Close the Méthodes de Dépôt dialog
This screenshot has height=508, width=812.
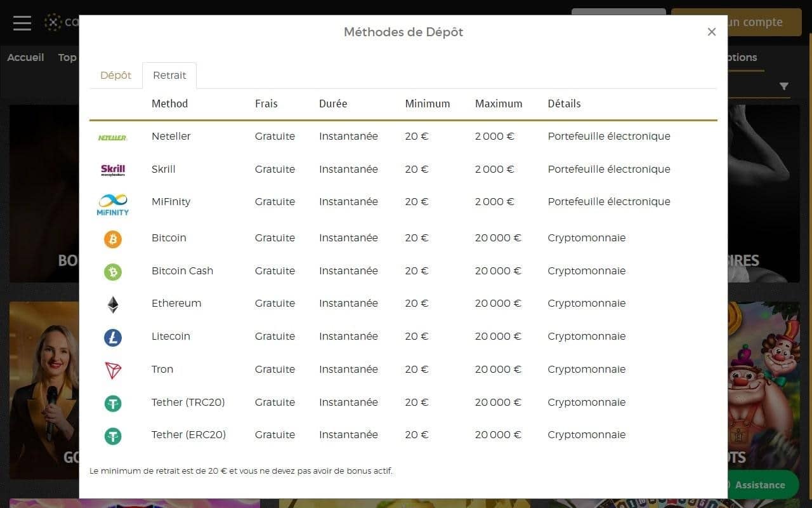coord(712,32)
